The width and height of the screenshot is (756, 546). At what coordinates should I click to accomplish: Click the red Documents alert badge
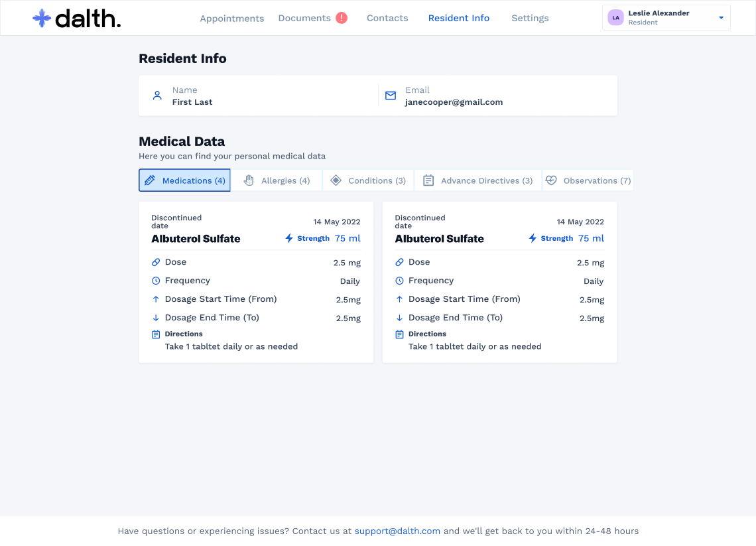342,18
